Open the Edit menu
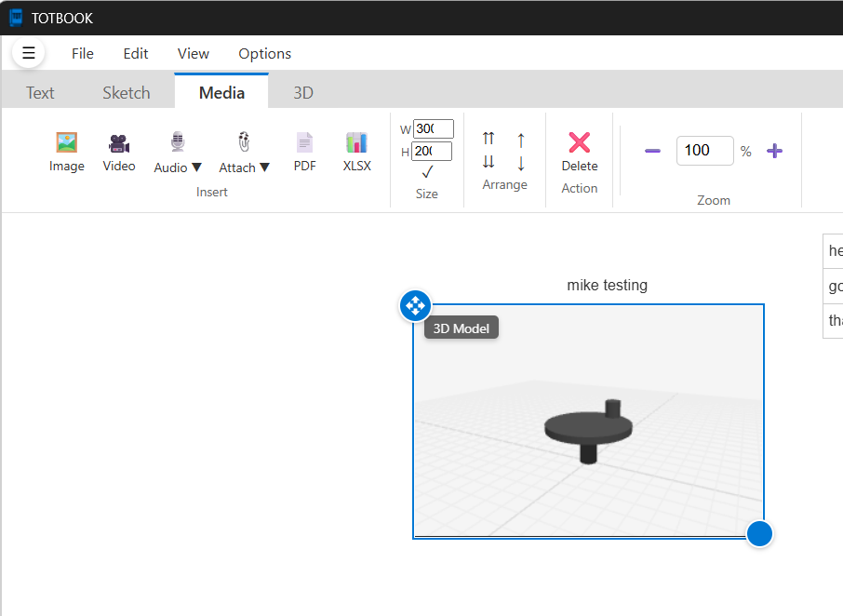 [136, 54]
